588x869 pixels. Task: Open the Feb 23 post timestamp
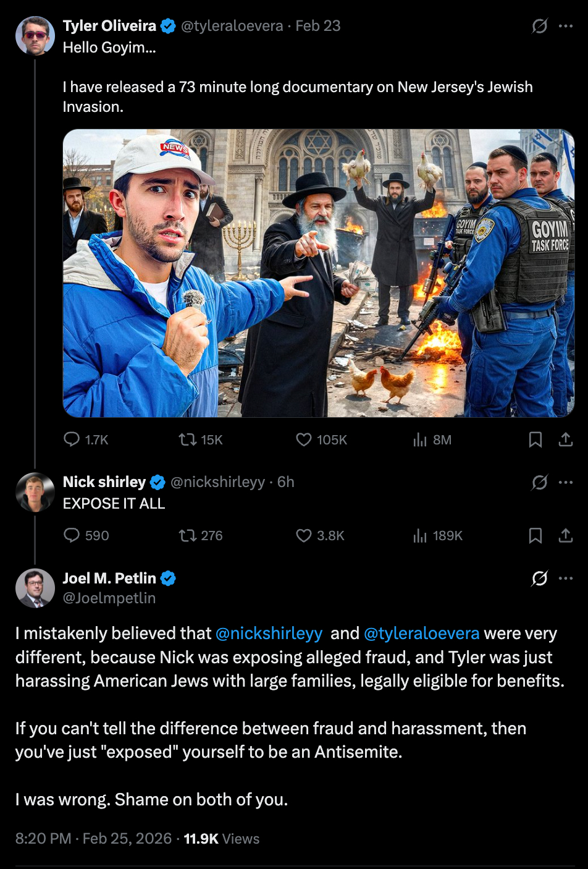[x=318, y=26]
